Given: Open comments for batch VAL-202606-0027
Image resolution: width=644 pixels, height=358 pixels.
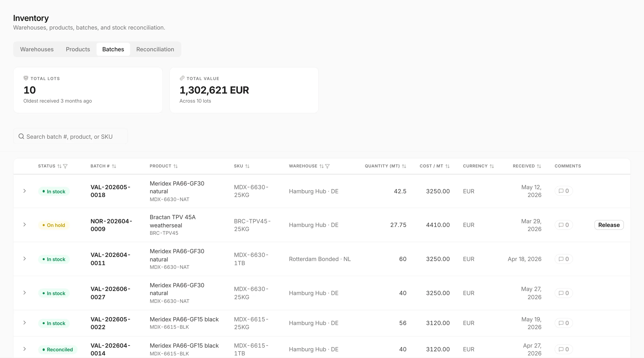Looking at the screenshot, I should point(564,293).
